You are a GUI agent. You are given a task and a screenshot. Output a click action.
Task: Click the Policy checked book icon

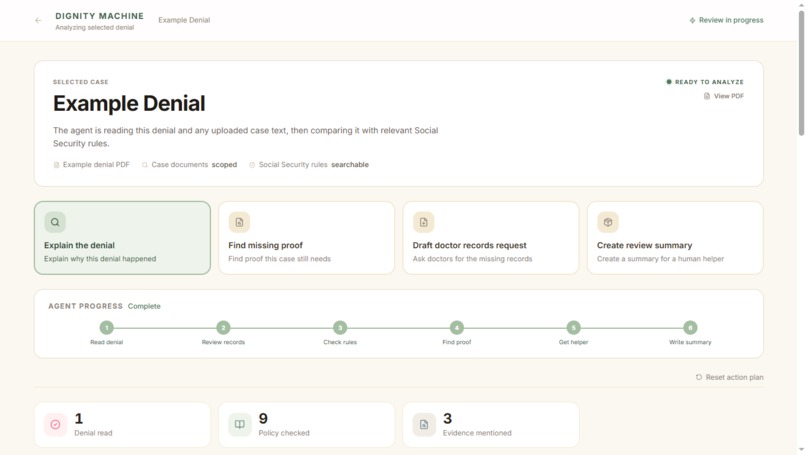click(x=240, y=425)
